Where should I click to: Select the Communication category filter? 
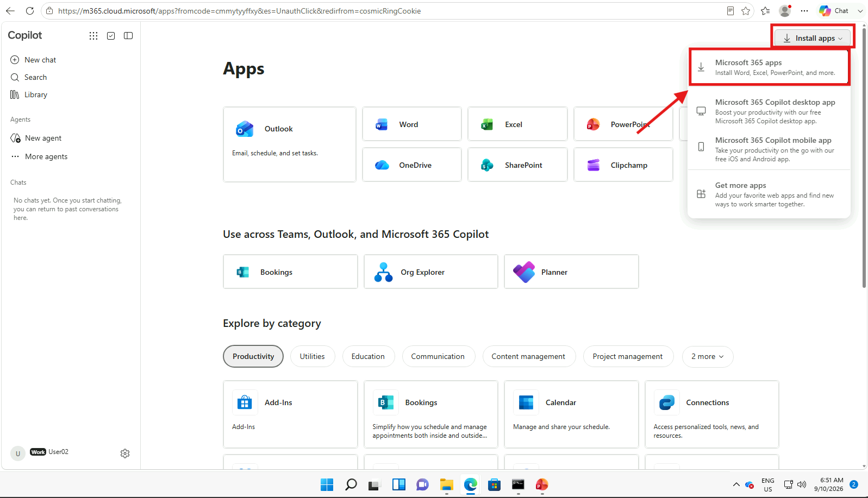pos(438,356)
